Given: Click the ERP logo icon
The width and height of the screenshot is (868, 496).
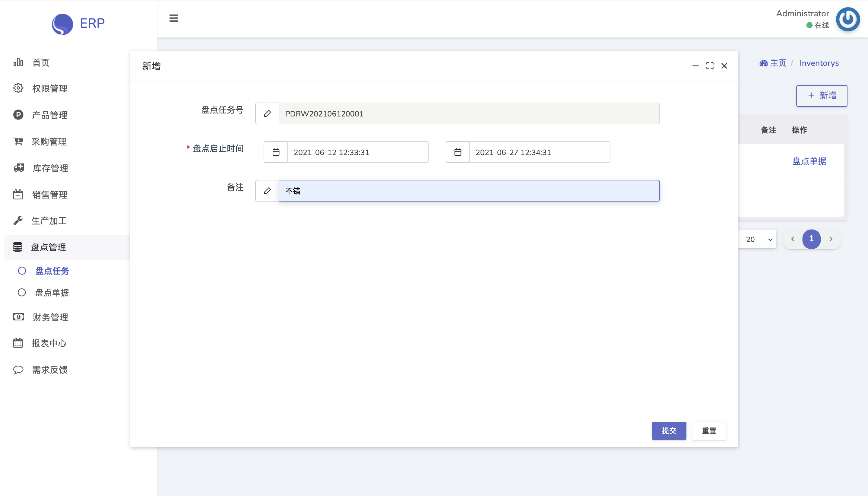Looking at the screenshot, I should tap(62, 24).
